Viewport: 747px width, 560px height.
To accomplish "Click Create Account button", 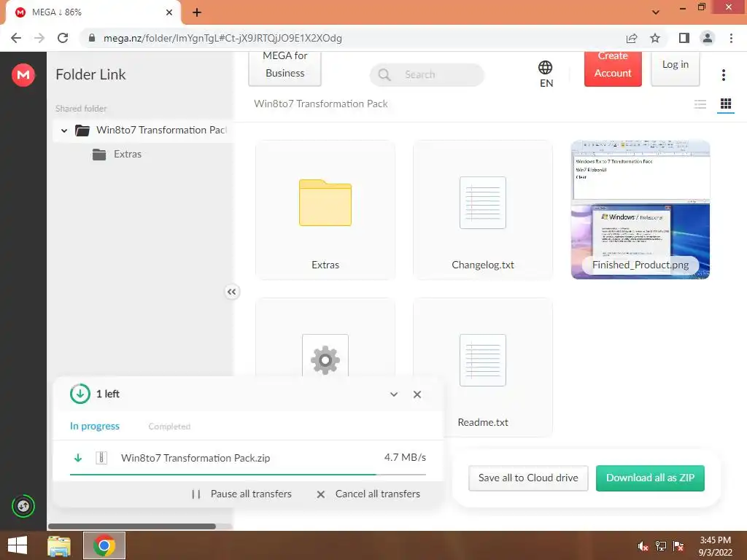I will (x=613, y=68).
